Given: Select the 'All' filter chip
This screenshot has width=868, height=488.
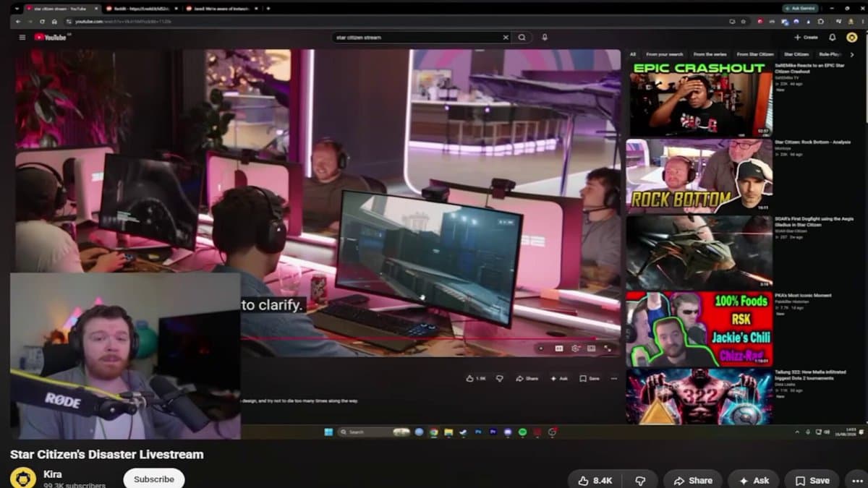Looking at the screenshot, I should click(x=633, y=54).
